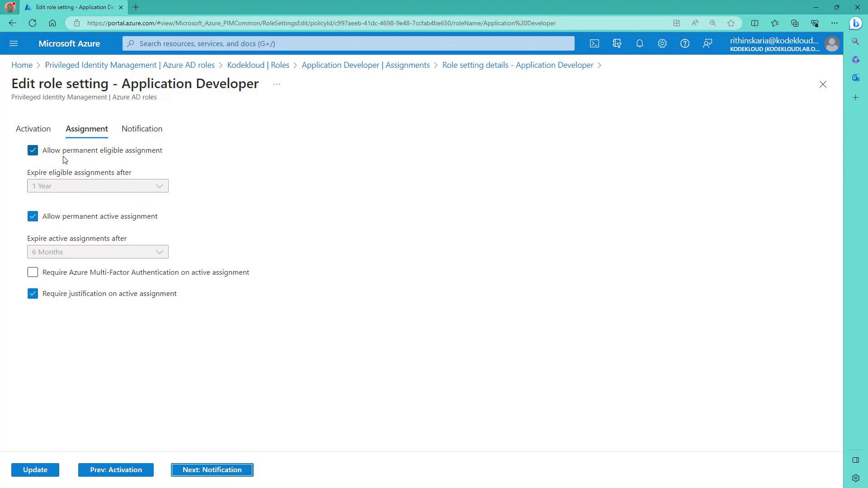
Task: Go to the Home breadcrumb
Action: click(22, 65)
